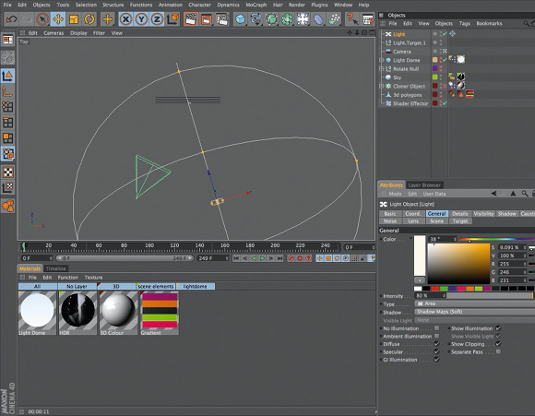This screenshot has height=416, width=535.
Task: Toggle the X axis lock icon
Action: pyautogui.click(x=126, y=19)
